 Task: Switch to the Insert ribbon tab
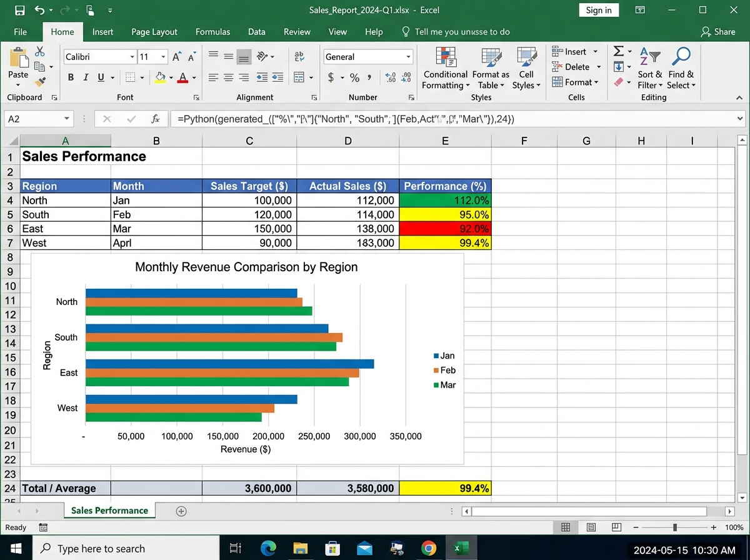[x=102, y=32]
